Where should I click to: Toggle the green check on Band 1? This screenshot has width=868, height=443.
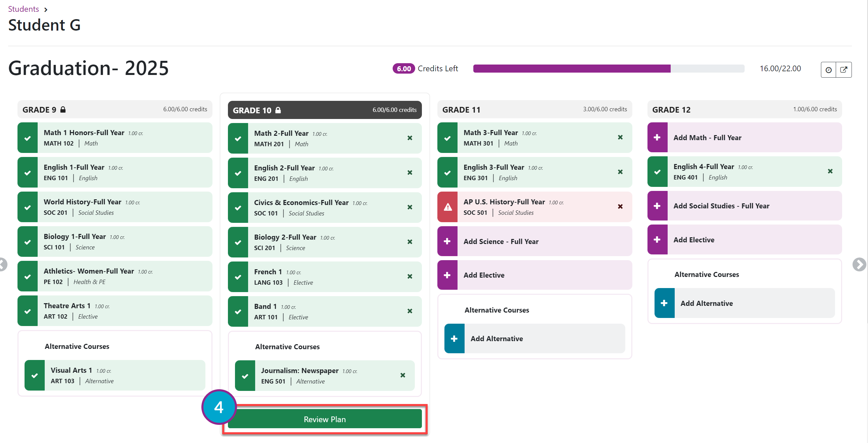coord(238,312)
